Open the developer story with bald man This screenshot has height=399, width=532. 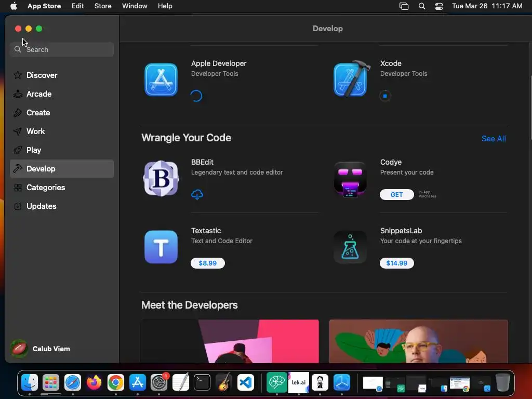[419, 341]
